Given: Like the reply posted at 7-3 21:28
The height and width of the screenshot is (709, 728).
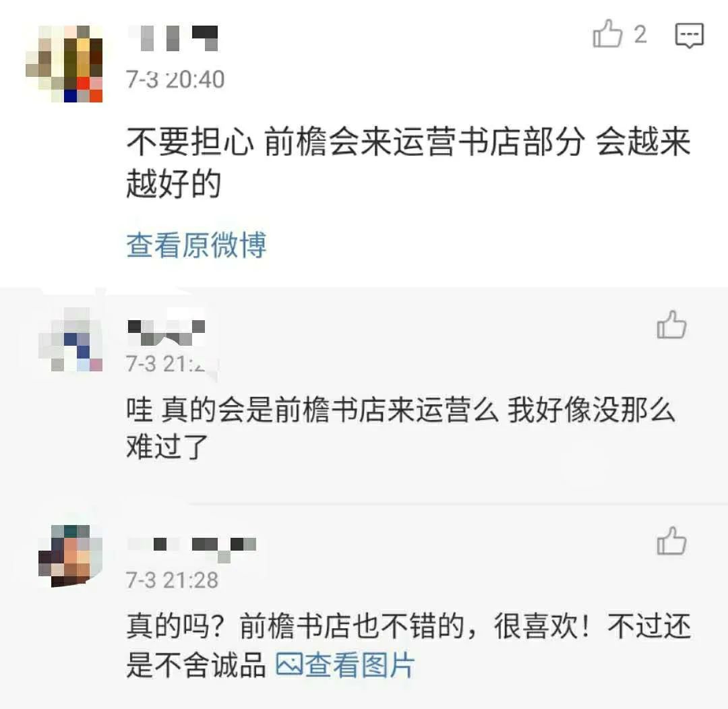Looking at the screenshot, I should [x=671, y=541].
